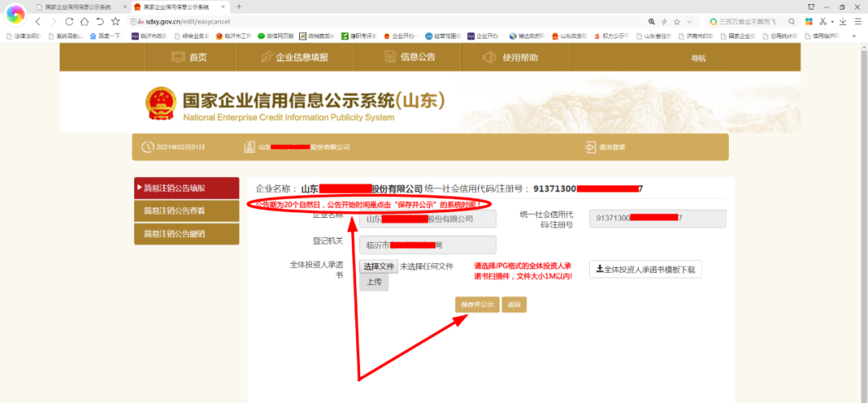868x403 pixels.
Task: Click the search box magnifier icon
Action: pos(792,22)
